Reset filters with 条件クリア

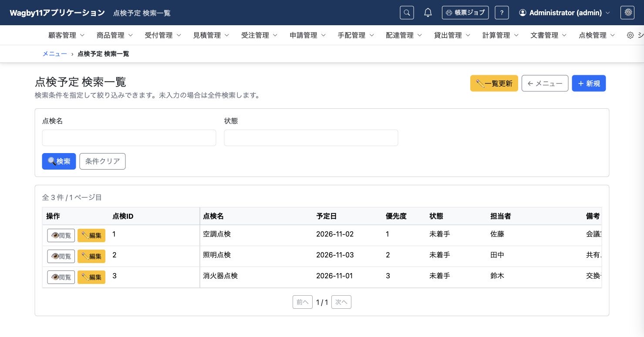(102, 161)
